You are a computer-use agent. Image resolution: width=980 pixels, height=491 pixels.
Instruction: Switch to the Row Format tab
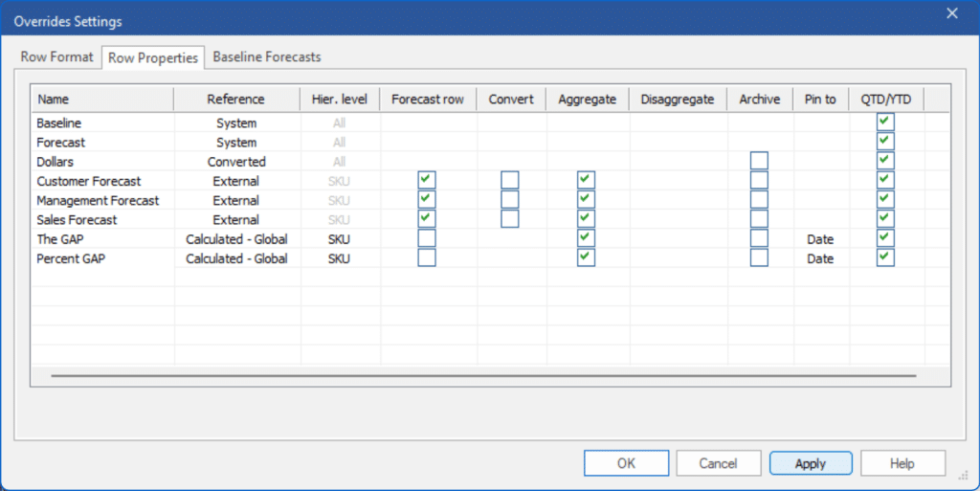click(x=57, y=57)
